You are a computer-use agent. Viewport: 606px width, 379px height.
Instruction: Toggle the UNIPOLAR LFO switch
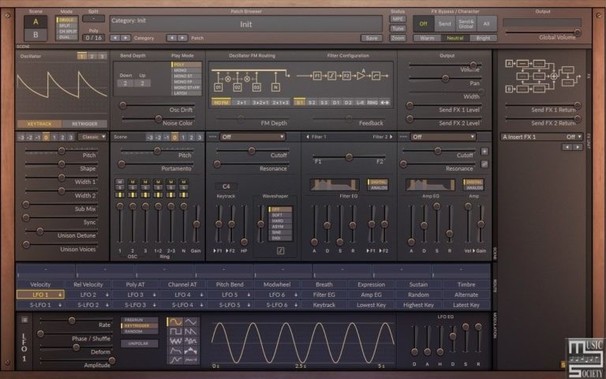(x=139, y=343)
